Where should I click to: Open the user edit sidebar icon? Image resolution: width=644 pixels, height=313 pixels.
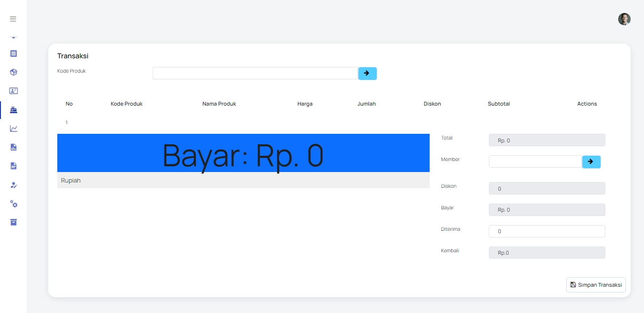13,185
